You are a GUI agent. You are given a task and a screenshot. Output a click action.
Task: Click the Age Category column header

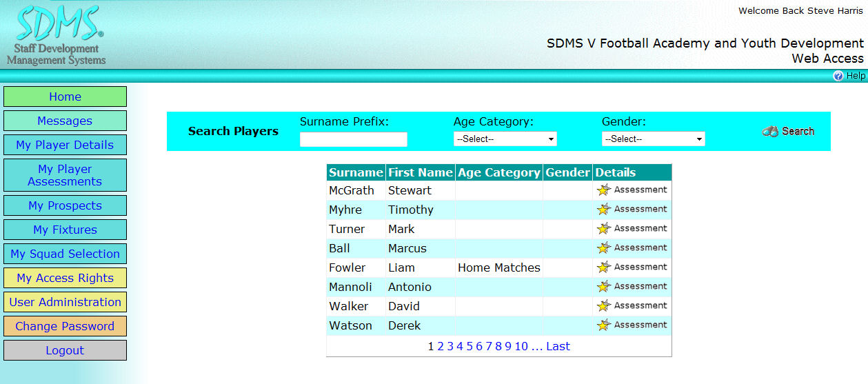[x=499, y=172]
